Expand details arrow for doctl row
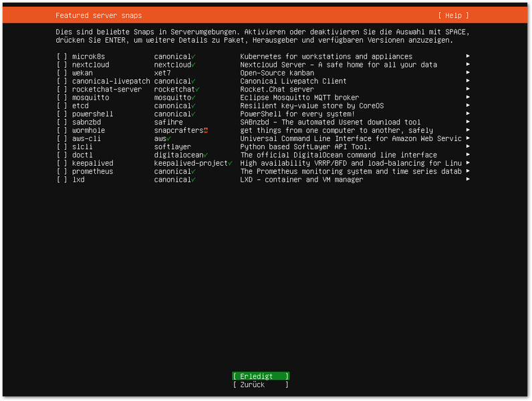 468,154
